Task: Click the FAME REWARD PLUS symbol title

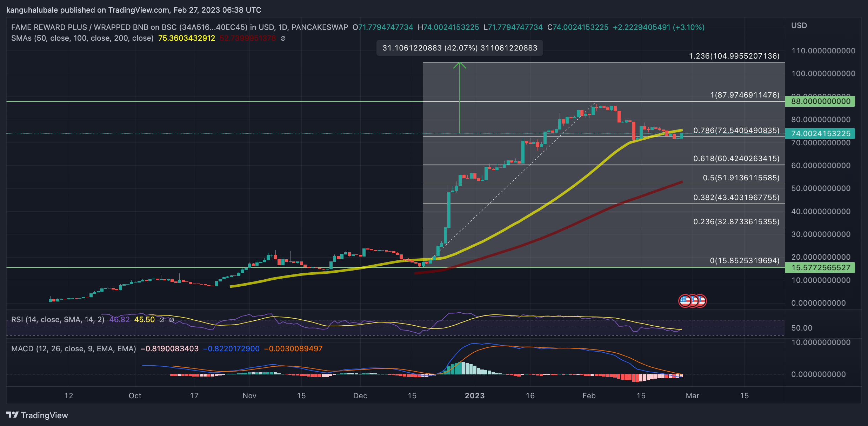Action: tap(180, 27)
